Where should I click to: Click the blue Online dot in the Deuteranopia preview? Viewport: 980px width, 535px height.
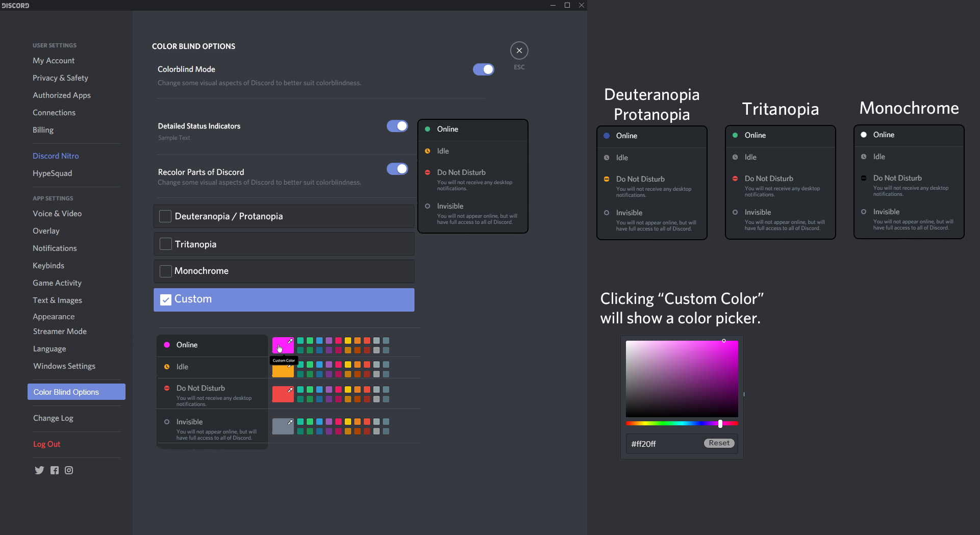click(607, 136)
